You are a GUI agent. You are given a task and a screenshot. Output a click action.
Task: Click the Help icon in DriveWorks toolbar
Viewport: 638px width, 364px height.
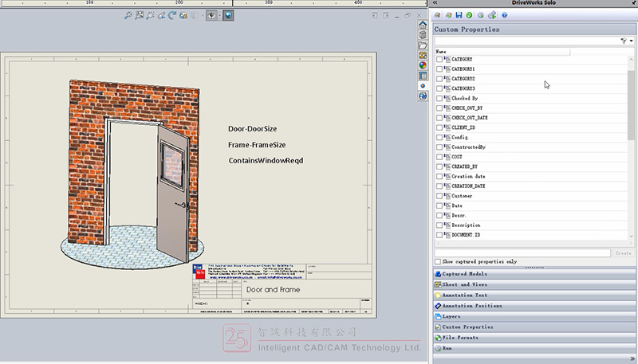coord(505,15)
